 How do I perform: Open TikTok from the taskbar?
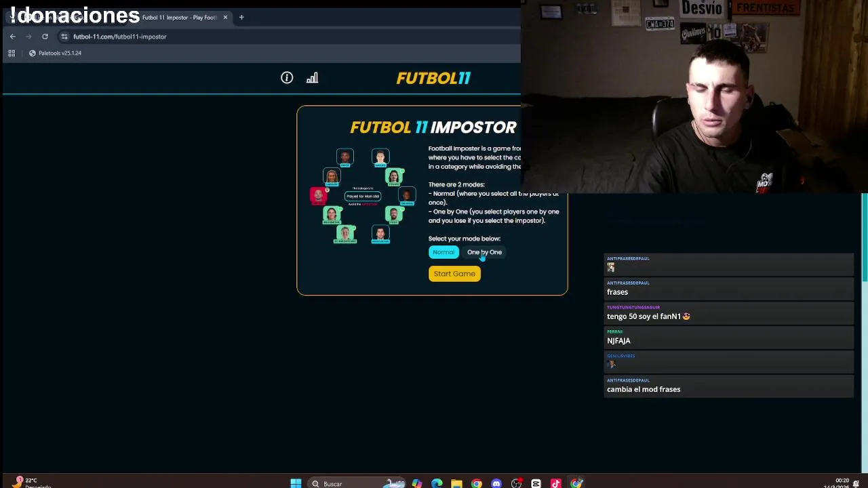pos(556,483)
